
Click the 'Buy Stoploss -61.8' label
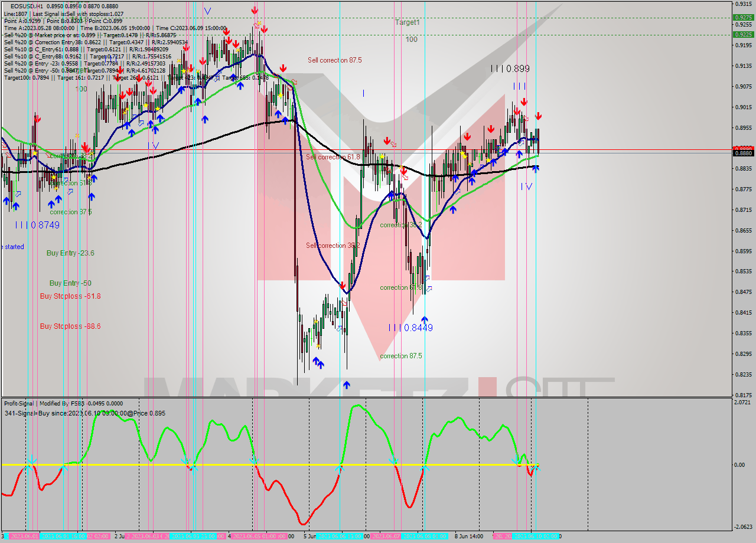[70, 296]
